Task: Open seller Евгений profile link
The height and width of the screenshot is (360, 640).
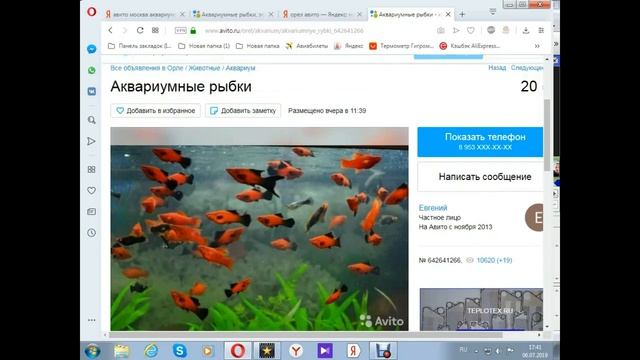Action: tap(433, 208)
